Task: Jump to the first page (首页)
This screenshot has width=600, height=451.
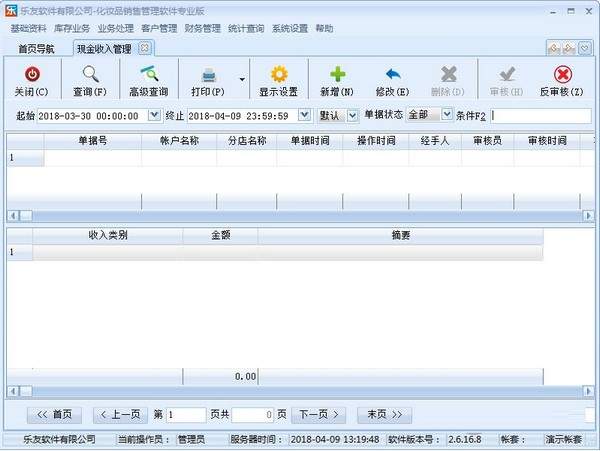Action: (x=55, y=414)
